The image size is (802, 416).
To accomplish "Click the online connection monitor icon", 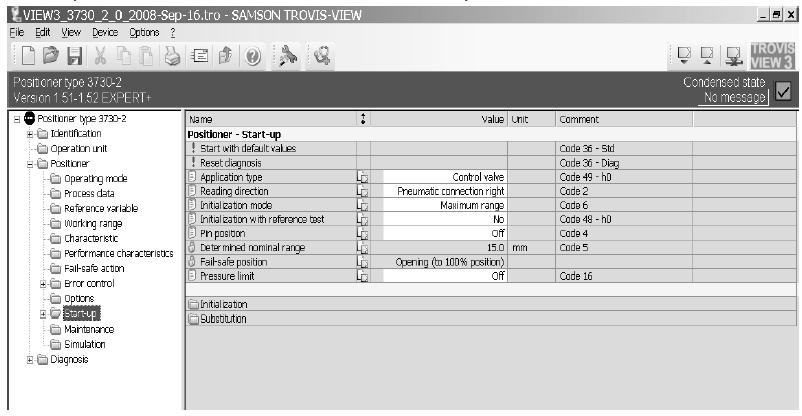I will click(734, 55).
